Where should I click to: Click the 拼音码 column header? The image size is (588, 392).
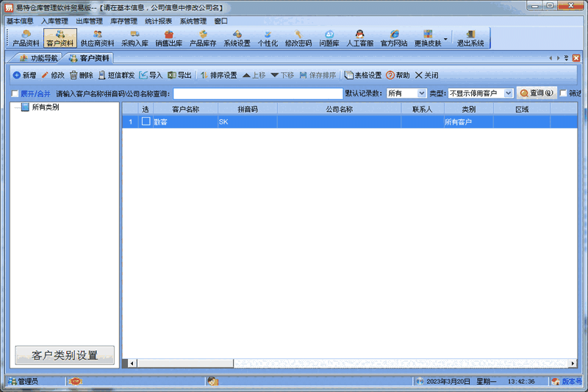pos(248,109)
